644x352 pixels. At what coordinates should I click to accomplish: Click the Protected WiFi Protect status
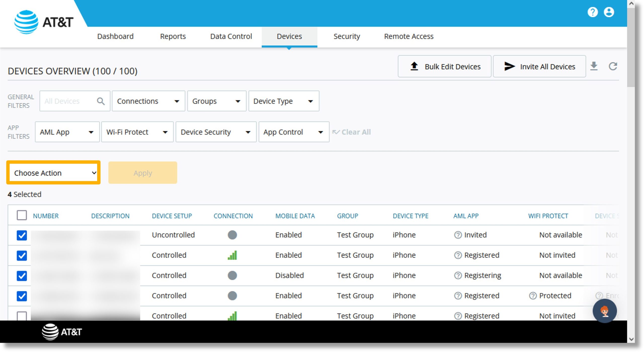coord(555,295)
